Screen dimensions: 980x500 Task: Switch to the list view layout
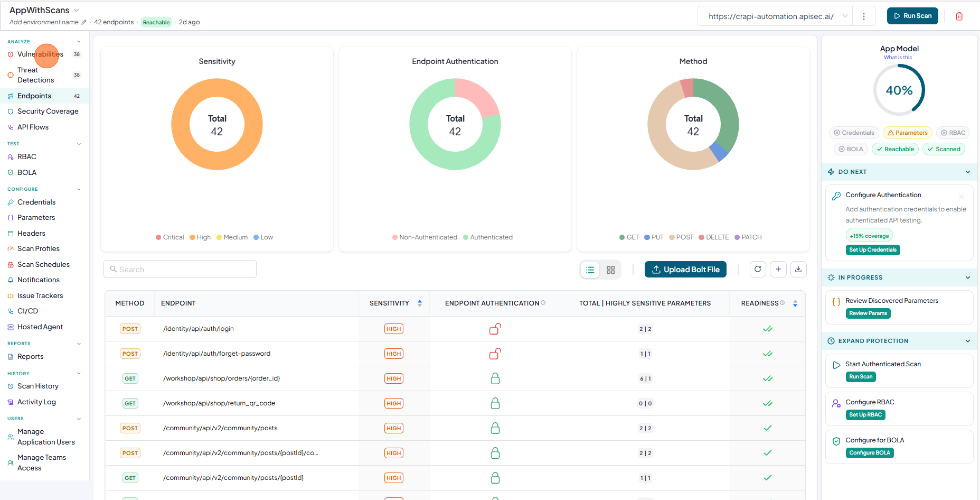click(590, 270)
